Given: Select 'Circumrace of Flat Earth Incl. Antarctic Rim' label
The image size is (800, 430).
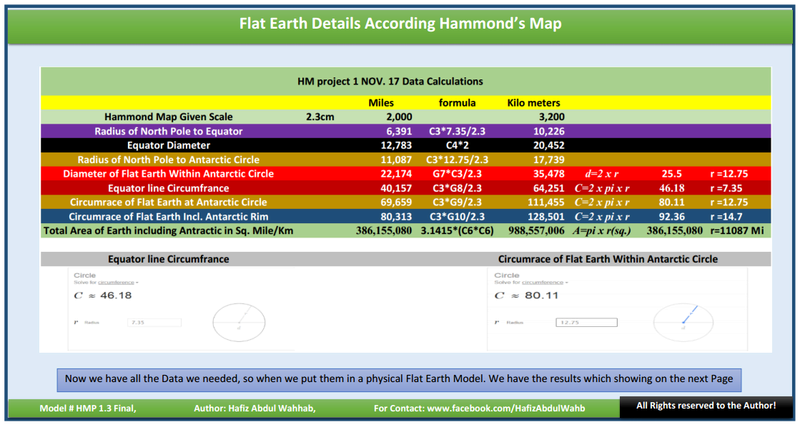Looking at the screenshot, I should (x=168, y=216).
